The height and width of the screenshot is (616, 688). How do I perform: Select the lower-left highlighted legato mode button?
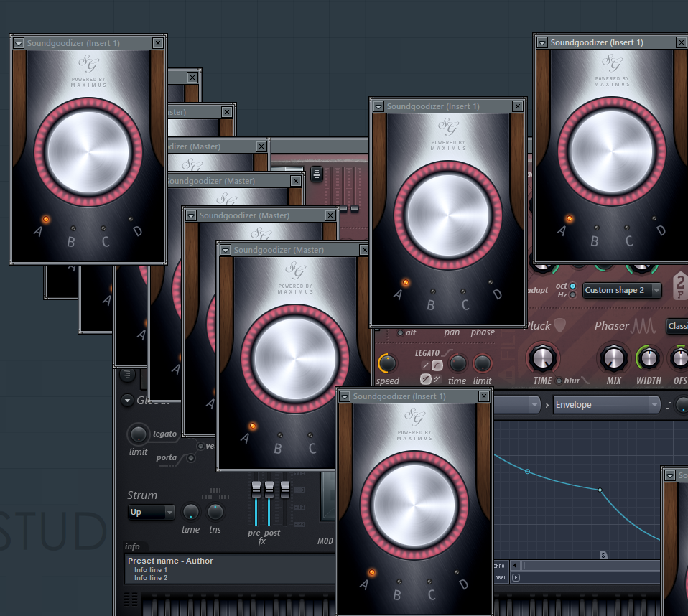coord(426,378)
